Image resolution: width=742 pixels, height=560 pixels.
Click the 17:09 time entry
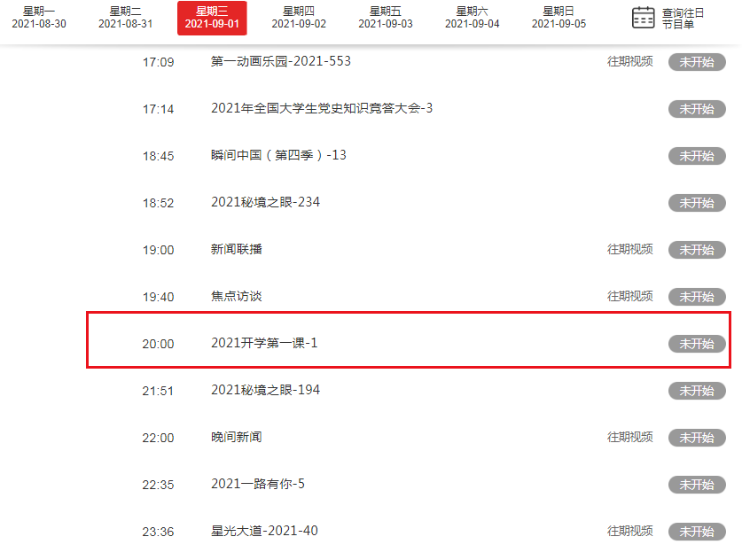pyautogui.click(x=158, y=62)
